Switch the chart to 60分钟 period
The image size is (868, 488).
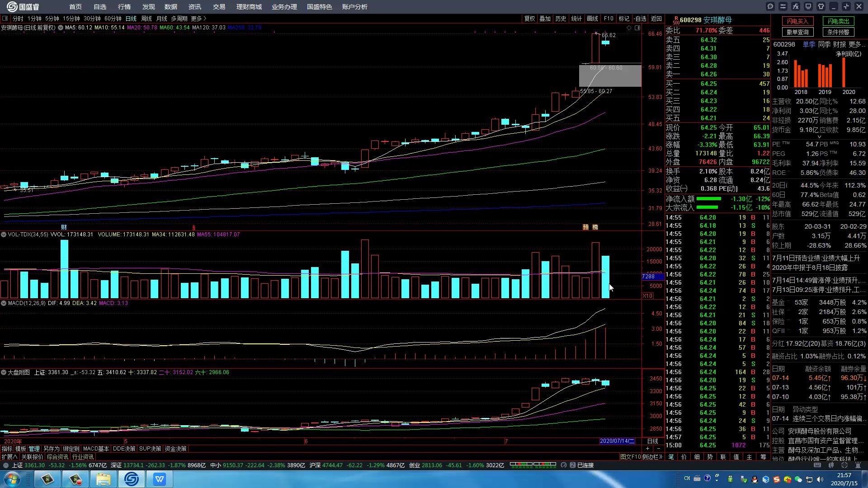click(113, 19)
